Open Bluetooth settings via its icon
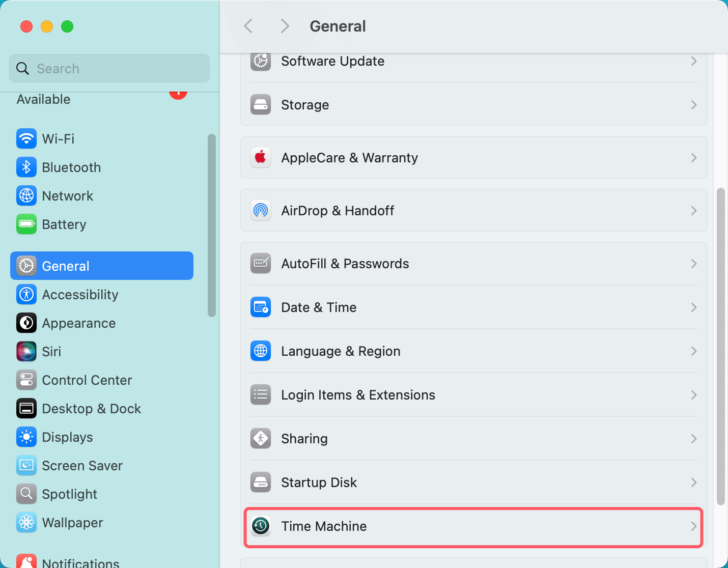The image size is (728, 568). 26,167
